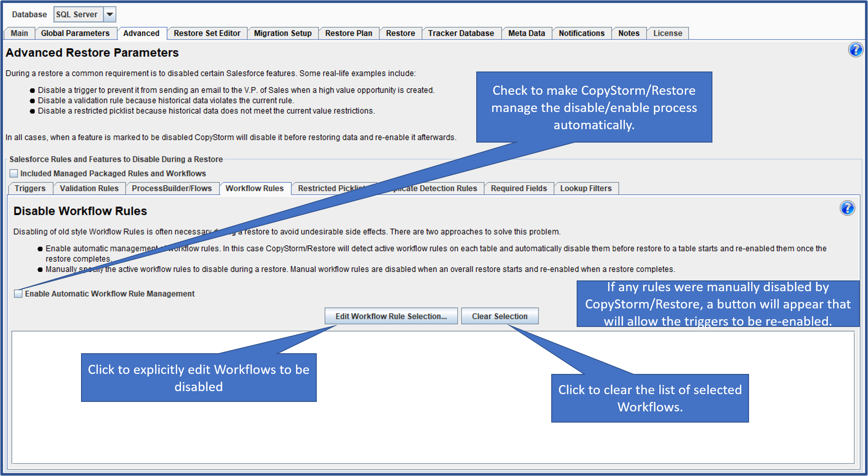Viewport: 868px width, 476px height.
Task: Switch to Triggers sub-tab
Action: 30,188
